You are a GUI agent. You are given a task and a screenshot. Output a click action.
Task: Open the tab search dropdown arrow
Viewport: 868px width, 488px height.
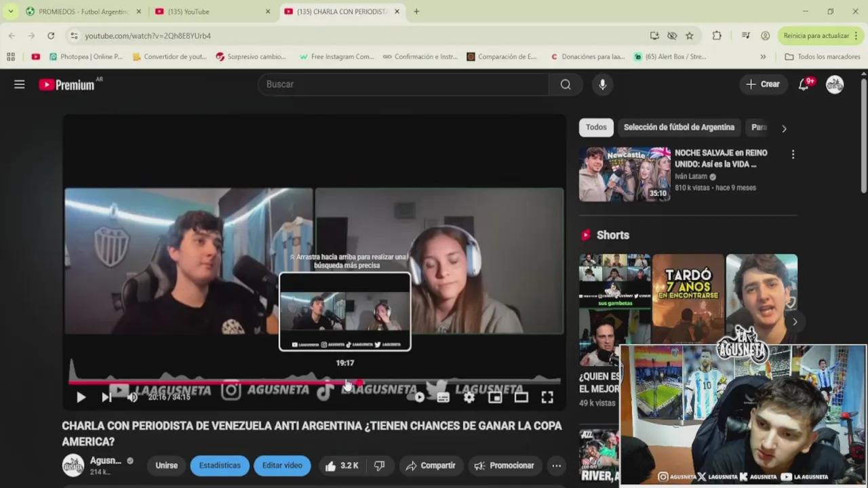coord(10,12)
